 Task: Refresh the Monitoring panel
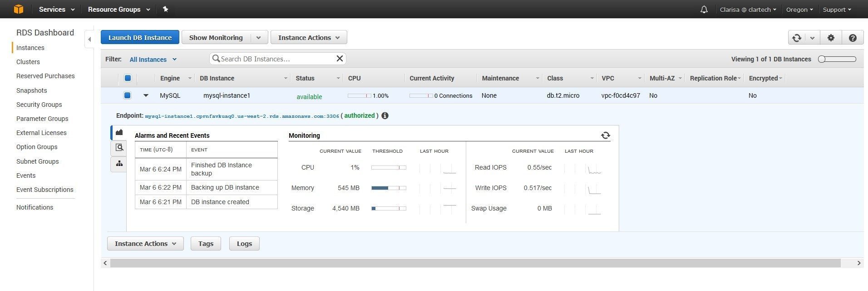tap(606, 135)
